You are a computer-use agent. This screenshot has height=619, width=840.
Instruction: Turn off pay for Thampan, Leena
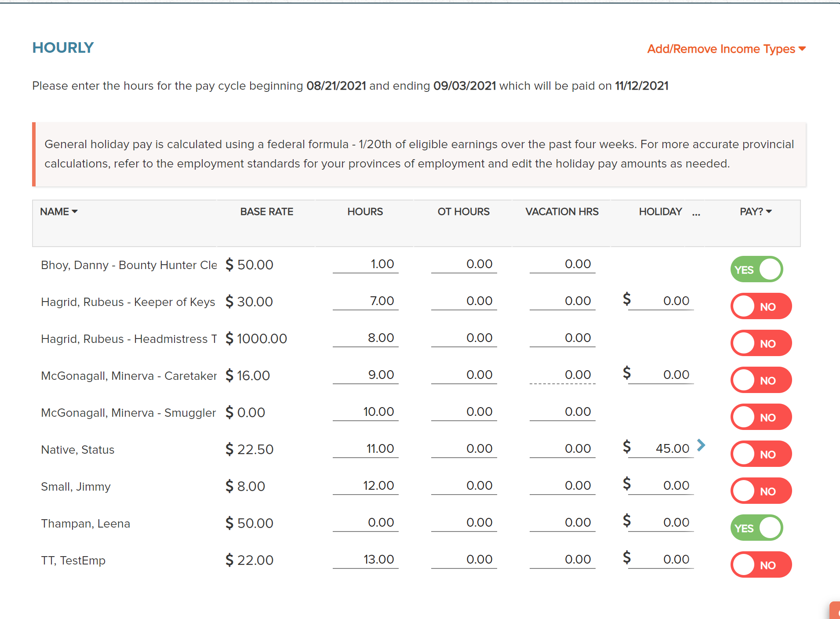pyautogui.click(x=756, y=527)
